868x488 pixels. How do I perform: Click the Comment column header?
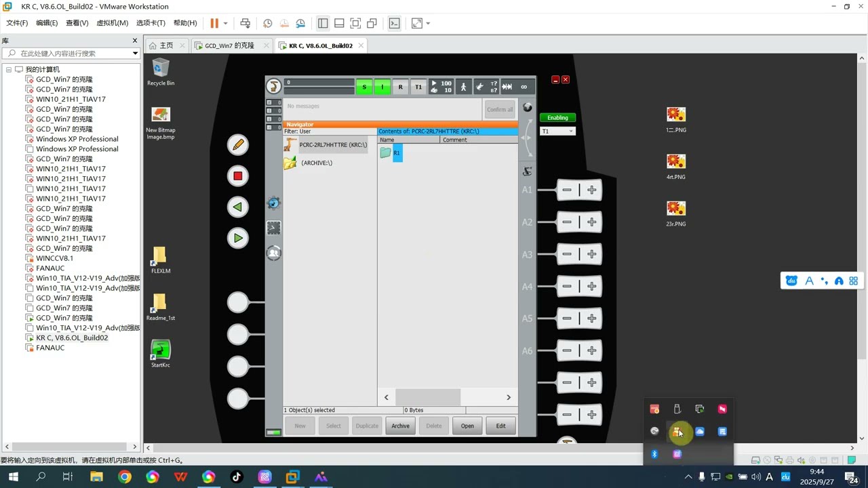coord(479,140)
